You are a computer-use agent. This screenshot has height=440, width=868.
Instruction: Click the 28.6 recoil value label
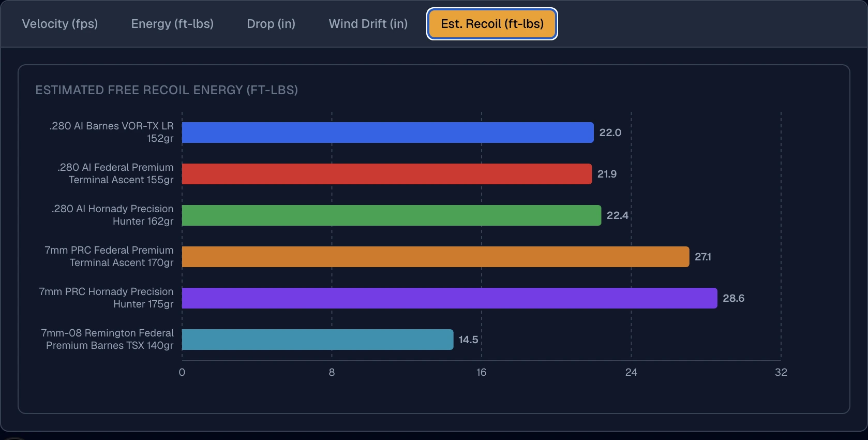[x=734, y=298]
